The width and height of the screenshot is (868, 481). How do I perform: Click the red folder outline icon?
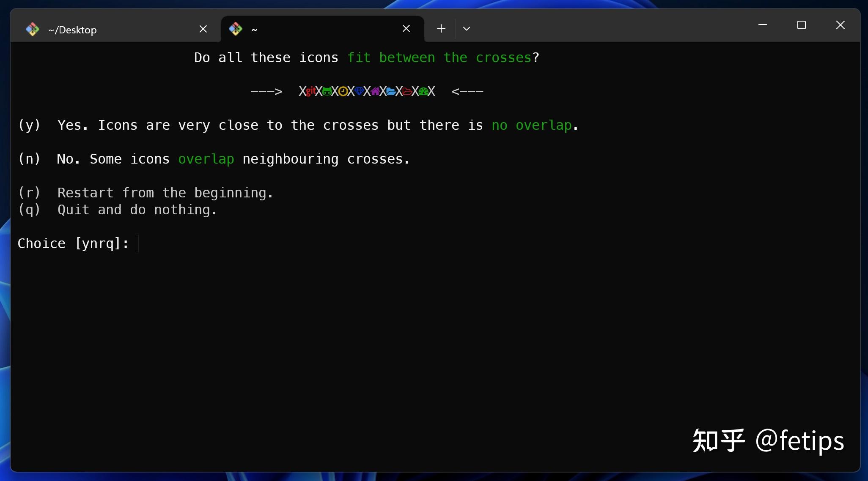407,91
